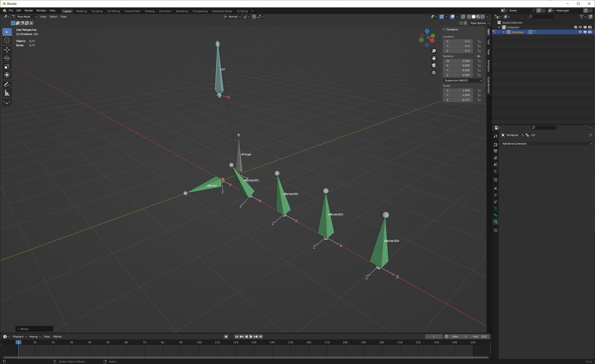Screen dimensions: 595x364
Task: Open Texture properties tab
Action: coord(496,230)
